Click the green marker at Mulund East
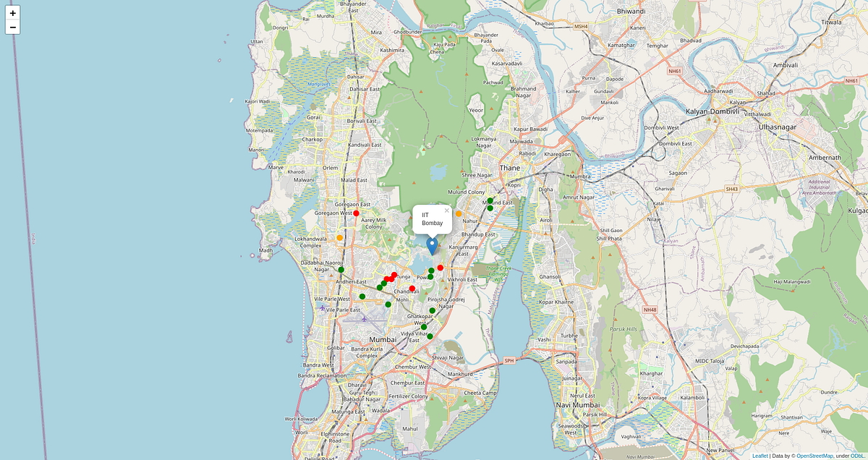This screenshot has width=868, height=460. (x=490, y=208)
